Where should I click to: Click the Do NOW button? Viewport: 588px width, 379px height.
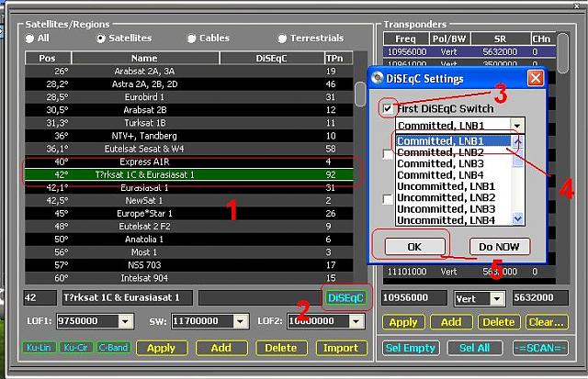[499, 247]
